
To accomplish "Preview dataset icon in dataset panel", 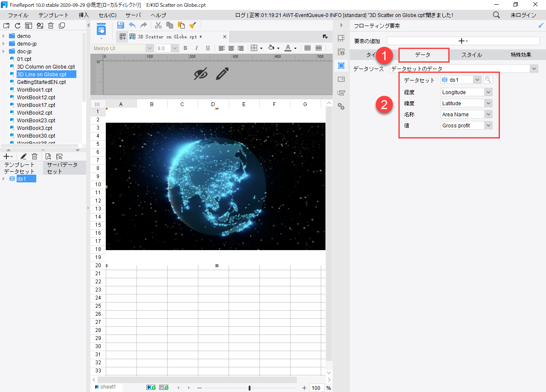I will point(48,156).
